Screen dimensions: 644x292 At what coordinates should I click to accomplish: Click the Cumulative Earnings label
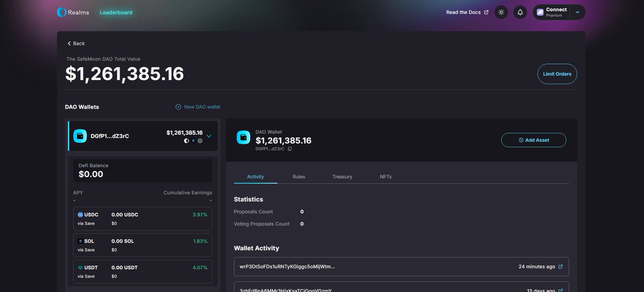(188, 193)
